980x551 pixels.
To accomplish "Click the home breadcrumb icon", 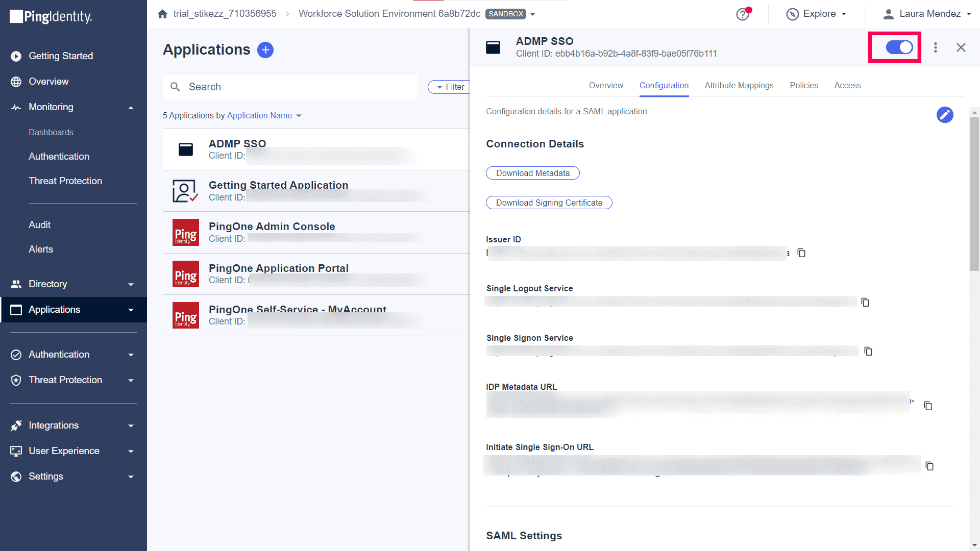I will pyautogui.click(x=162, y=14).
